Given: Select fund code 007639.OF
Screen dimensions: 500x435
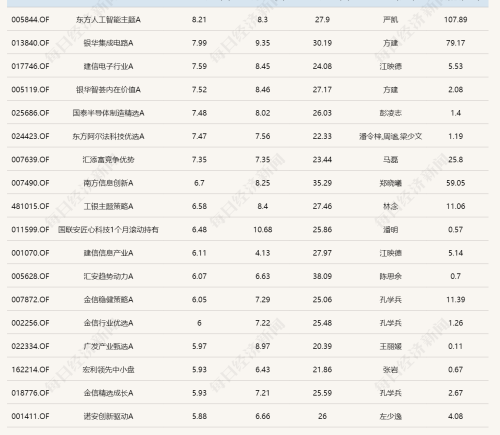Looking at the screenshot, I should (x=30, y=160).
